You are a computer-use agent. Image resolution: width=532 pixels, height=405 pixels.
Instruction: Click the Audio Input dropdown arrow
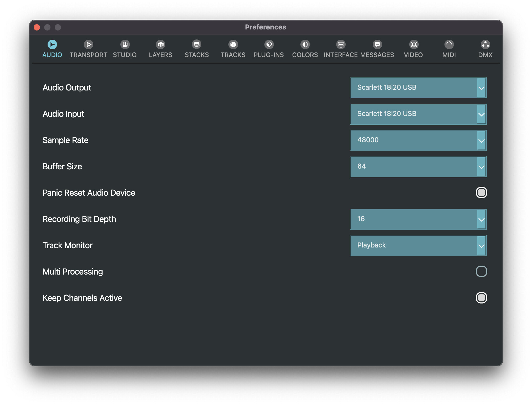tap(481, 114)
